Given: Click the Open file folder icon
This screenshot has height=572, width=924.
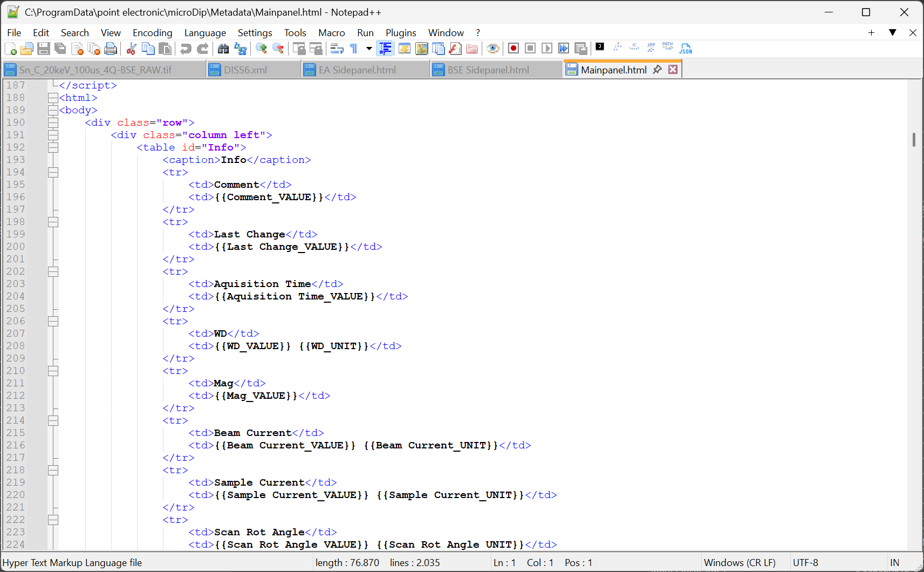Looking at the screenshot, I should click(x=27, y=49).
